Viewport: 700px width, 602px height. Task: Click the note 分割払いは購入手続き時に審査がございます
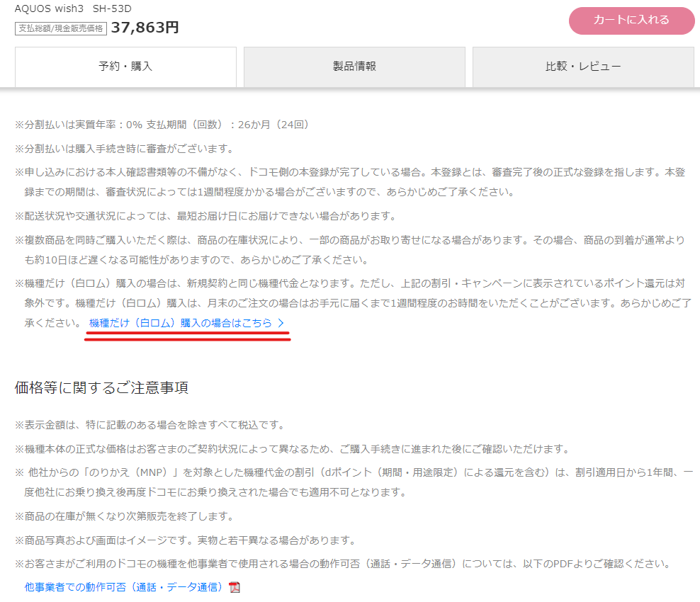pyautogui.click(x=125, y=149)
